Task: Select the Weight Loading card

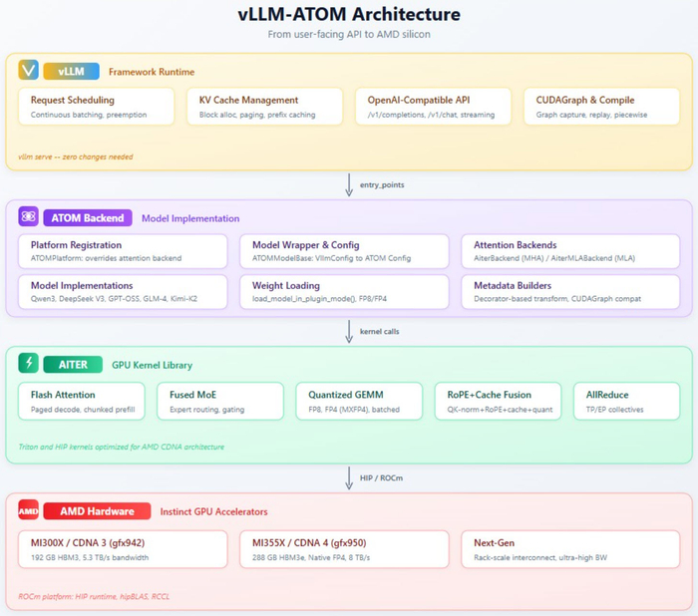Action: pyautogui.click(x=345, y=292)
